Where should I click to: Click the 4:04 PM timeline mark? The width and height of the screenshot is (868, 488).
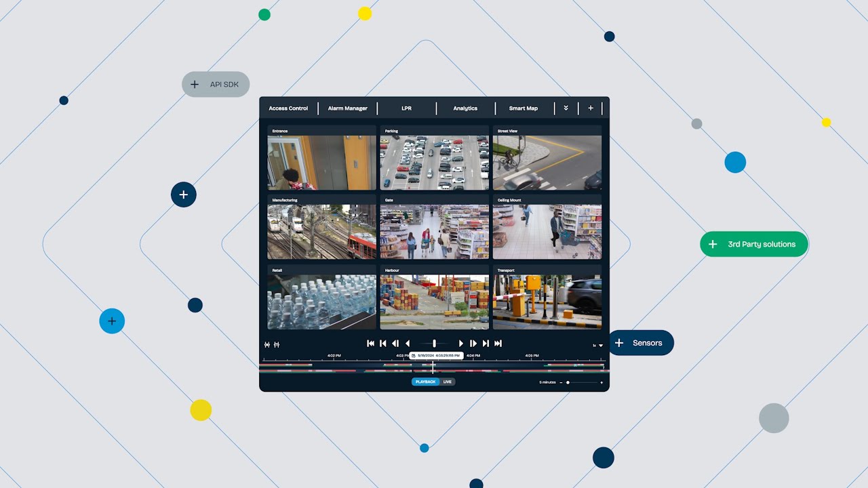click(473, 355)
